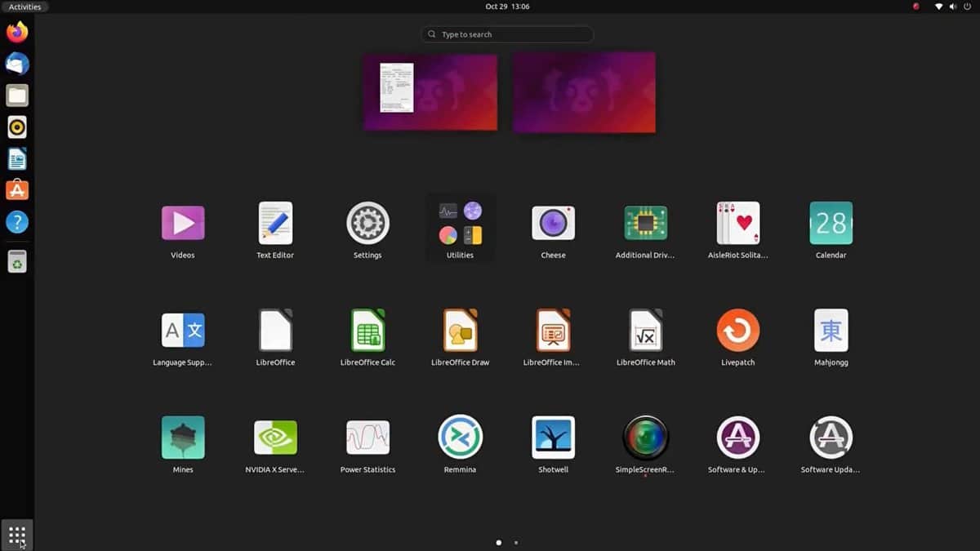Launch SimpleScreenRecorder

(645, 438)
